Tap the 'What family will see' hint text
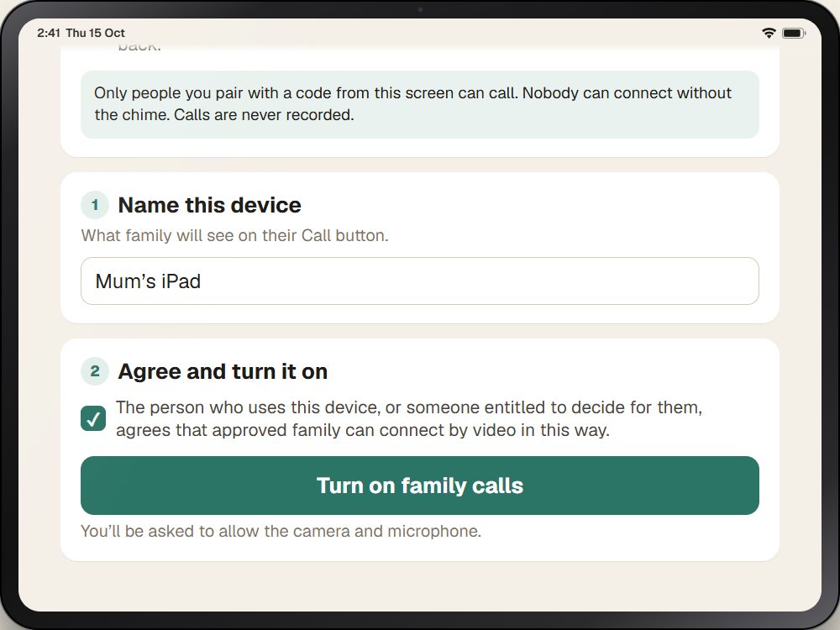840x630 pixels. click(234, 235)
